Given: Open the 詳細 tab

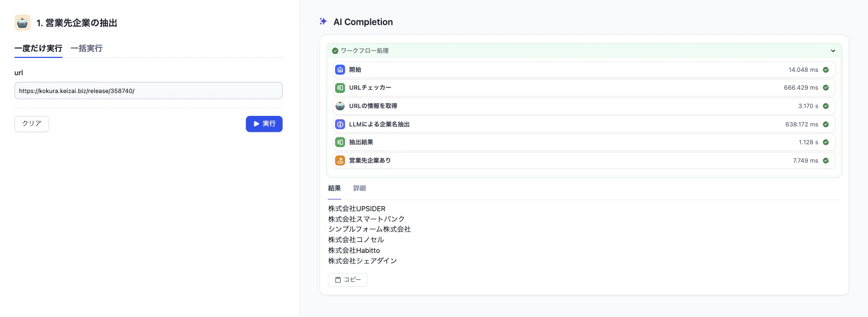Looking at the screenshot, I should (360, 188).
